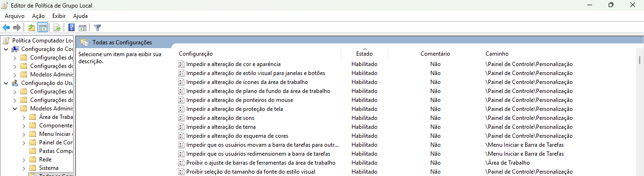The width and height of the screenshot is (644, 176).
Task: Click icon of Impedir a alteração de estilo visual
Action: 181,73
